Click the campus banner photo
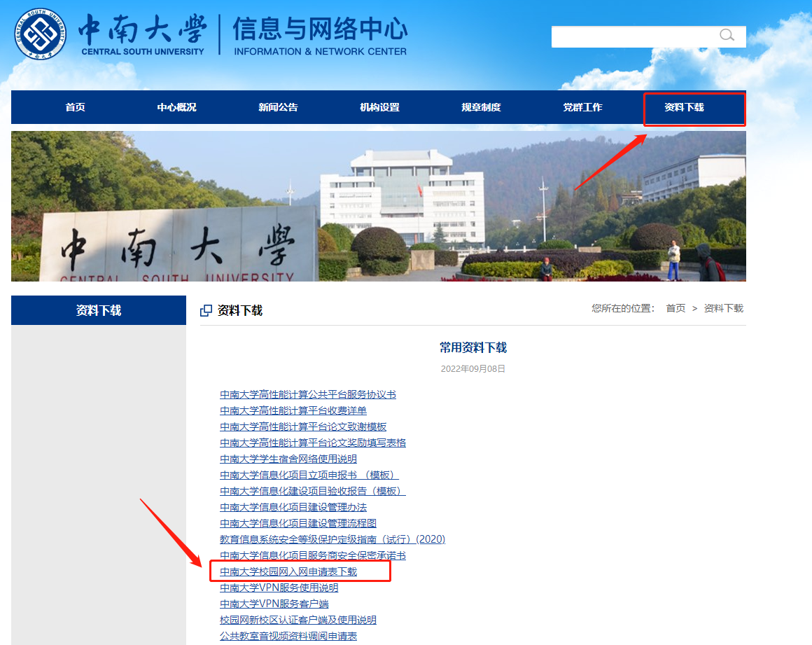This screenshot has width=812, height=645. (379, 206)
